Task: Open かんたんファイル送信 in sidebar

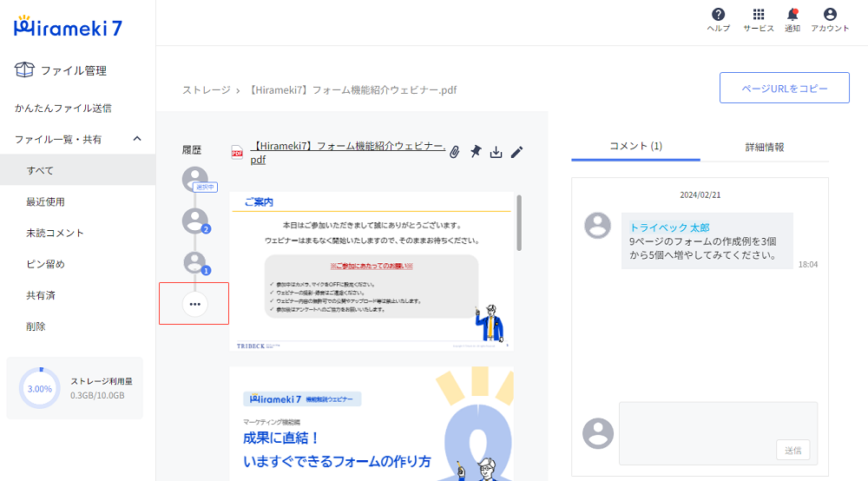Action: click(x=63, y=108)
